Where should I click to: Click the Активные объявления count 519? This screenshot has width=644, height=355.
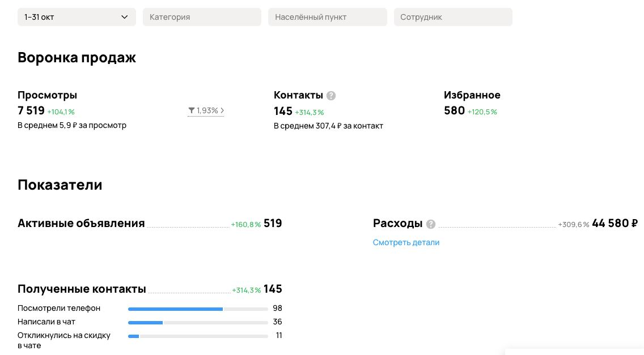coord(273,223)
